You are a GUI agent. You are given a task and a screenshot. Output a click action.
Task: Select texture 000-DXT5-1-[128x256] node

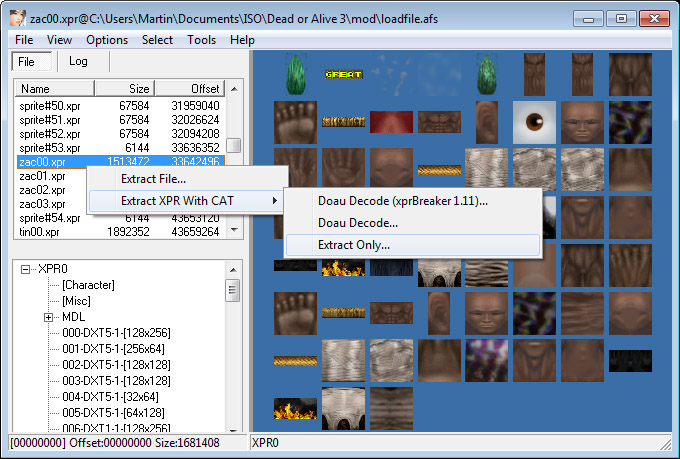pos(116,333)
